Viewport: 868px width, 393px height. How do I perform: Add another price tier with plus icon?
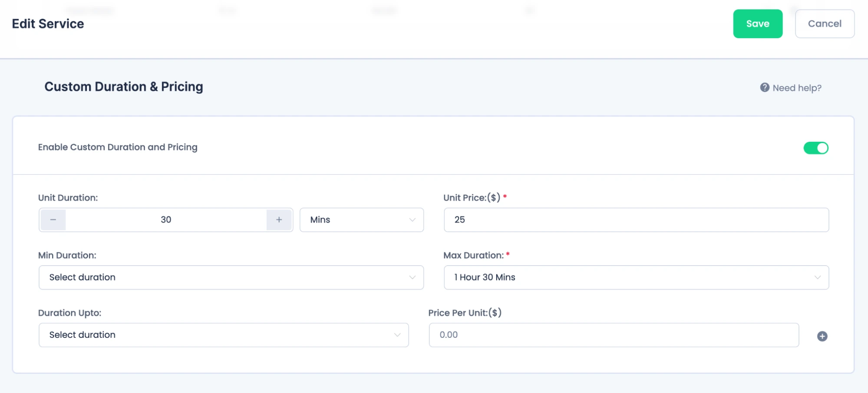pyautogui.click(x=822, y=336)
